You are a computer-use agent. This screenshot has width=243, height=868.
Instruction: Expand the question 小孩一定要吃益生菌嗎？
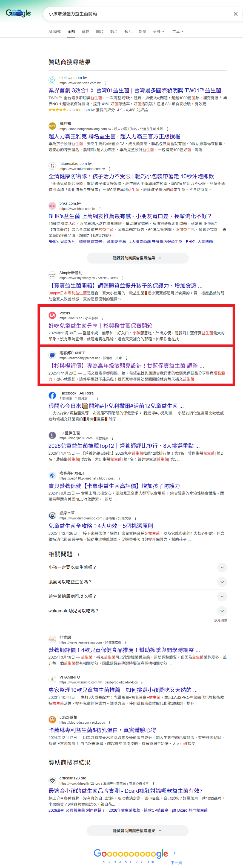[138, 568]
